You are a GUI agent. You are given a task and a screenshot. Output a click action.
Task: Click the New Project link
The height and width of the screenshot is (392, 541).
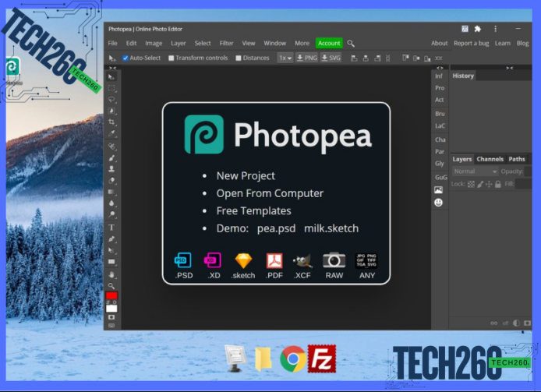[x=246, y=176]
